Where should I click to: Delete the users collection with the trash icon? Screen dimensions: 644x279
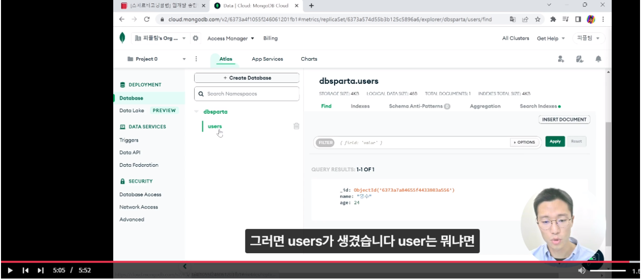pyautogui.click(x=296, y=126)
